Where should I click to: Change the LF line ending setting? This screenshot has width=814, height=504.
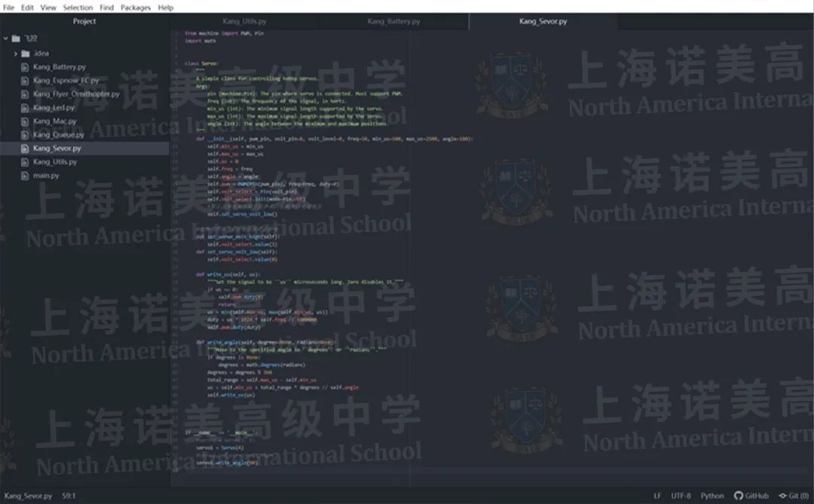click(x=657, y=496)
